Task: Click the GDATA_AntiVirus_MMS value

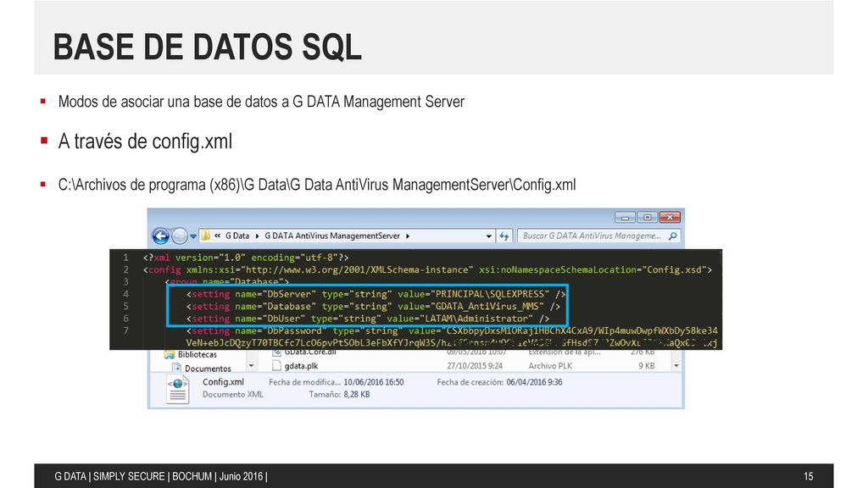Action: coord(487,306)
